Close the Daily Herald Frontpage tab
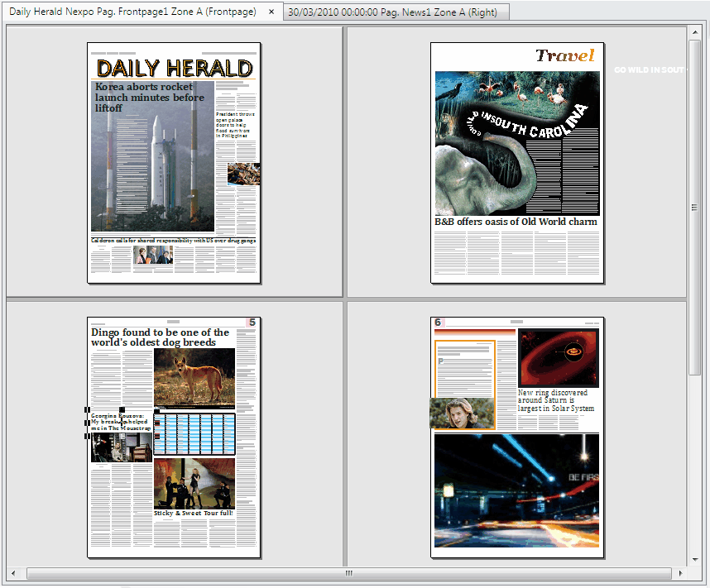This screenshot has width=710, height=588. pyautogui.click(x=271, y=12)
